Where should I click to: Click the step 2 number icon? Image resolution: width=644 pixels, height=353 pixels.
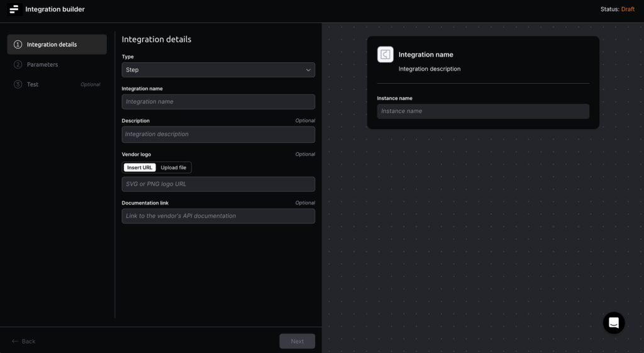click(x=18, y=65)
